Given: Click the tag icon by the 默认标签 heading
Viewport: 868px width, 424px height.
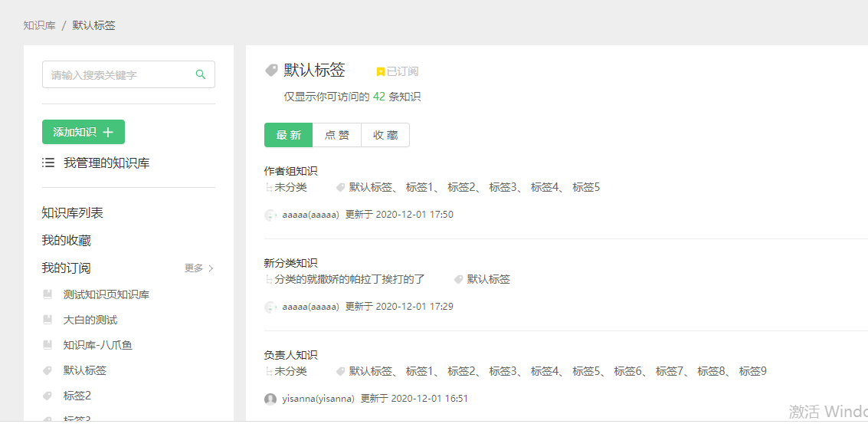Looking at the screenshot, I should 271,70.
